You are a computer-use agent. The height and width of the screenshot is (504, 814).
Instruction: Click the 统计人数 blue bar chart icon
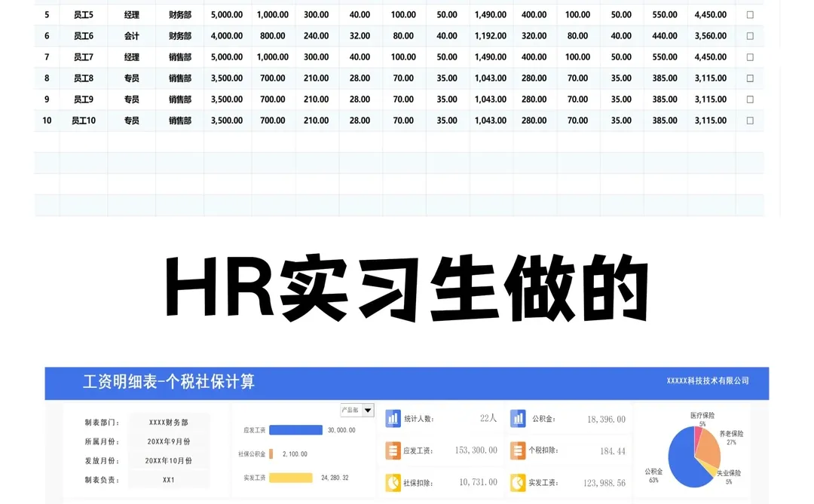click(393, 418)
